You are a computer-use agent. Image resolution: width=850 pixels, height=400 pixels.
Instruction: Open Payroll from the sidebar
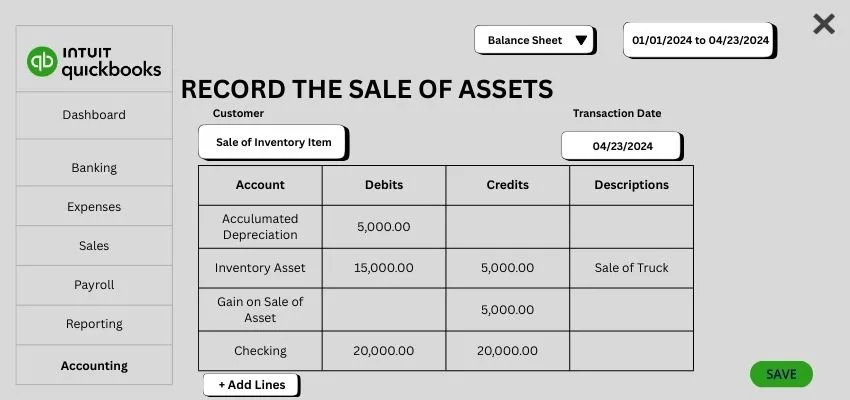click(x=94, y=285)
